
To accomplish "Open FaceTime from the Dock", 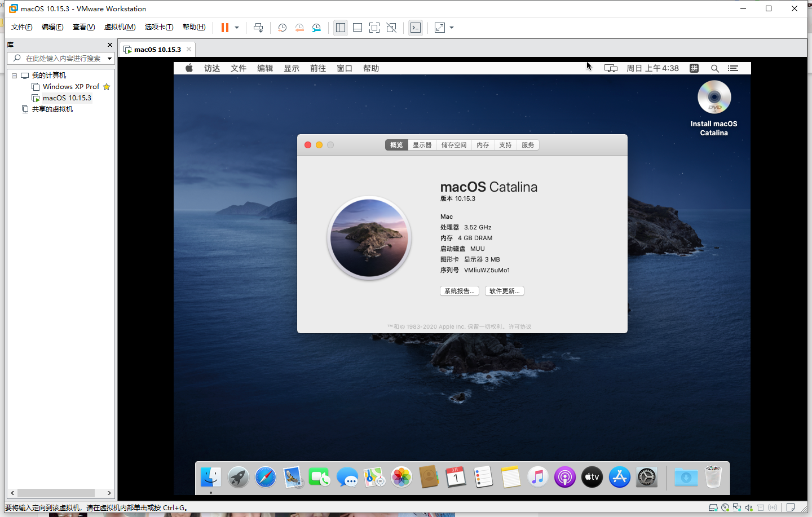I will point(320,478).
